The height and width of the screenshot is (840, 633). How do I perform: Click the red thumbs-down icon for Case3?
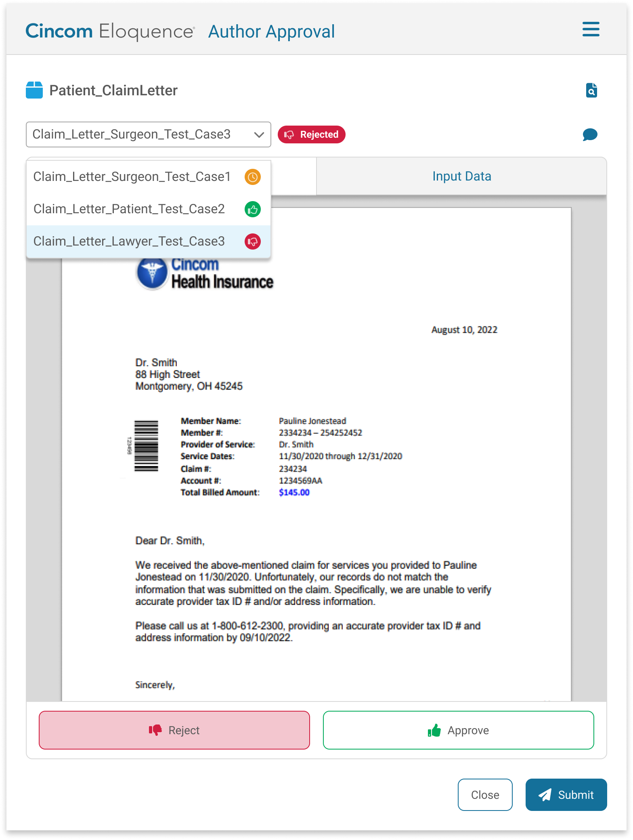253,241
